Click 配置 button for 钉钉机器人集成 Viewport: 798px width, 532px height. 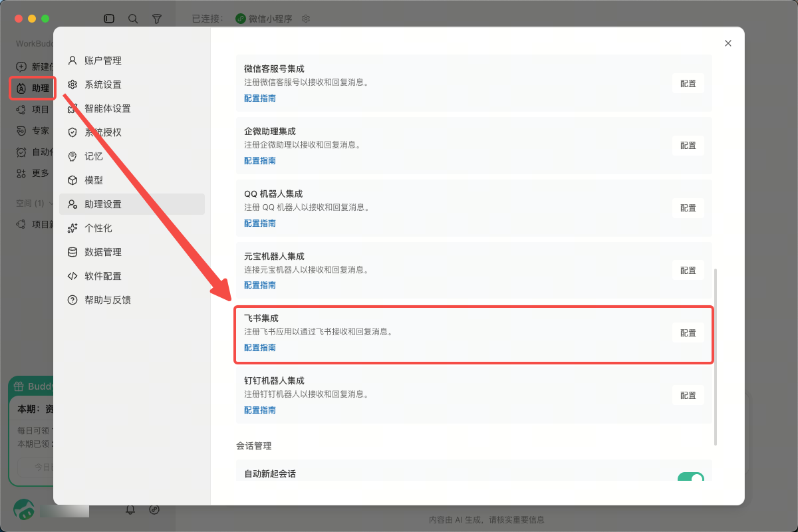click(688, 396)
